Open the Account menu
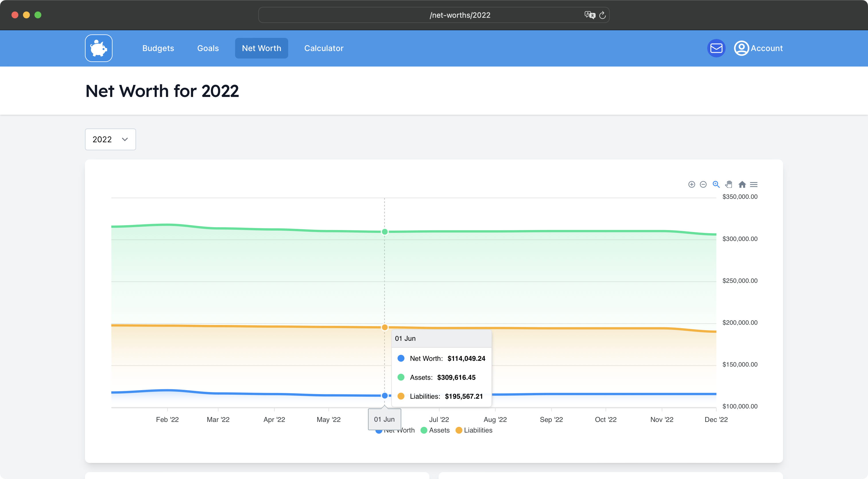Image resolution: width=868 pixels, height=479 pixels. click(x=758, y=48)
